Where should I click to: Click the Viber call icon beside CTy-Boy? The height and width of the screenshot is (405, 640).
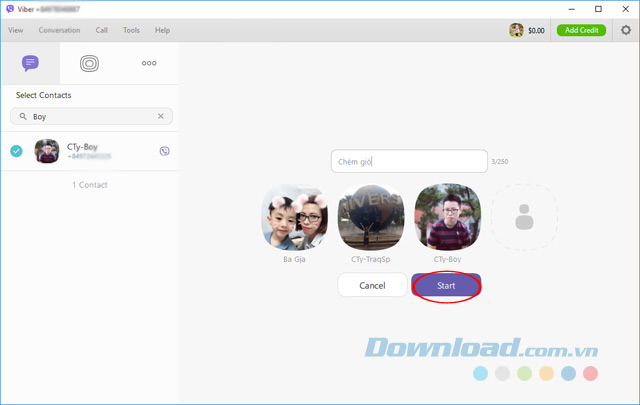(164, 151)
